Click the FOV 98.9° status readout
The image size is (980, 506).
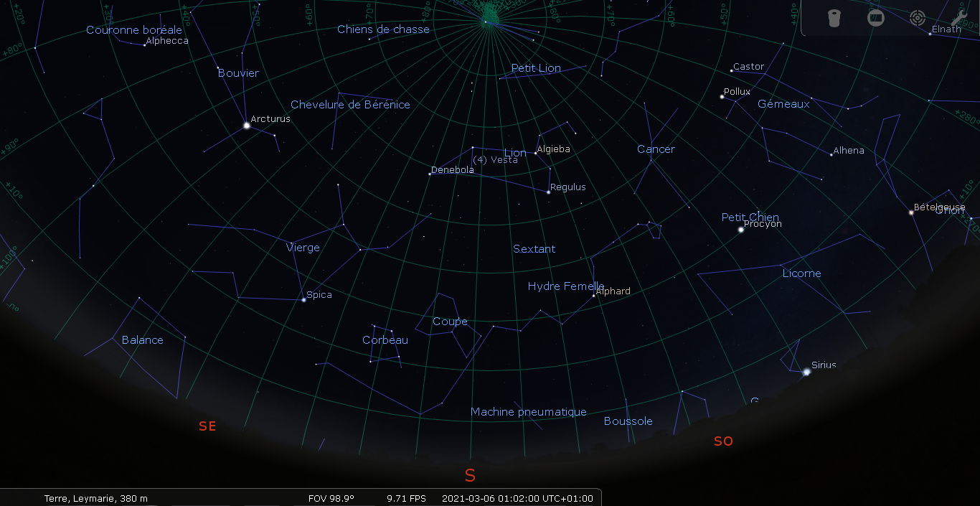point(331,498)
